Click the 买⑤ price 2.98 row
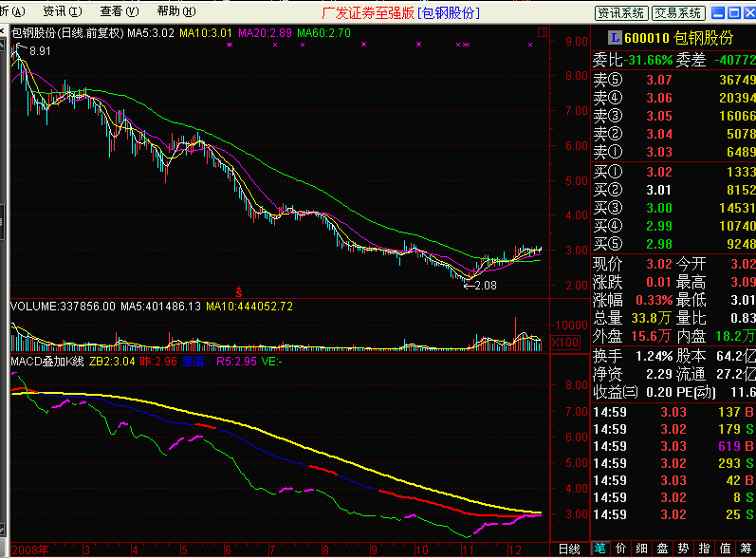This screenshot has height=559, width=756. click(674, 244)
